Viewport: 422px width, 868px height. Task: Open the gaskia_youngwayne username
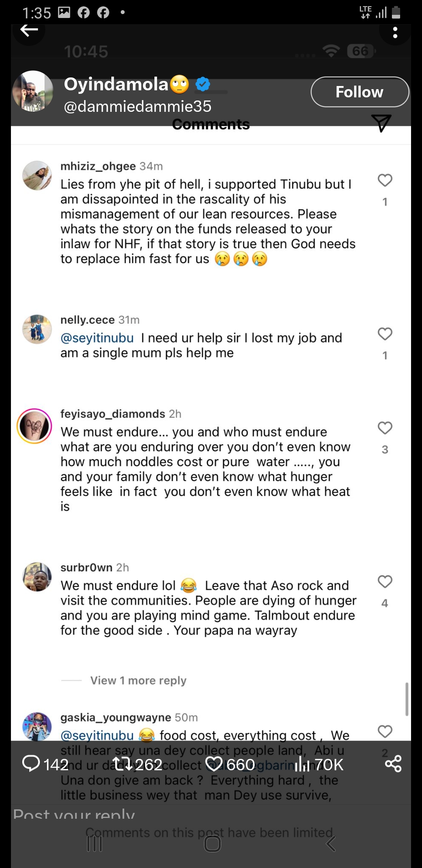point(116,717)
